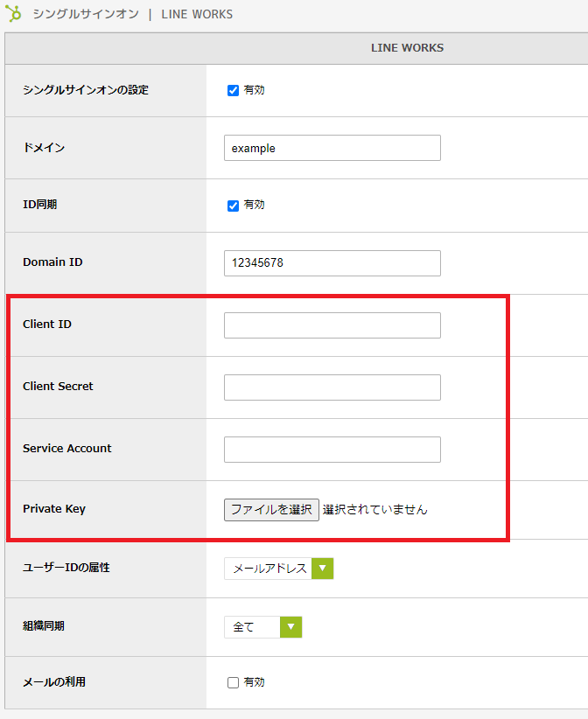
Task: Toggle the ID同期 有効 checkbox
Action: pyautogui.click(x=233, y=206)
